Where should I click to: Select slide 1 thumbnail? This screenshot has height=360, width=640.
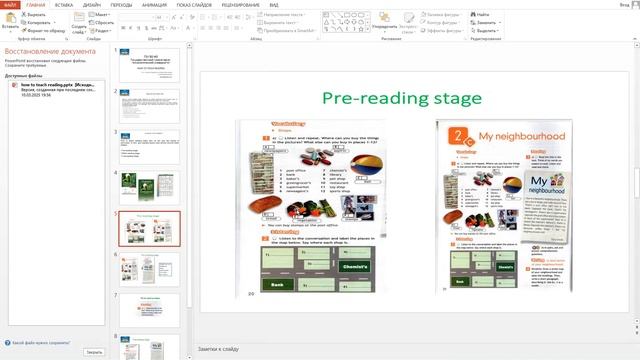149,65
